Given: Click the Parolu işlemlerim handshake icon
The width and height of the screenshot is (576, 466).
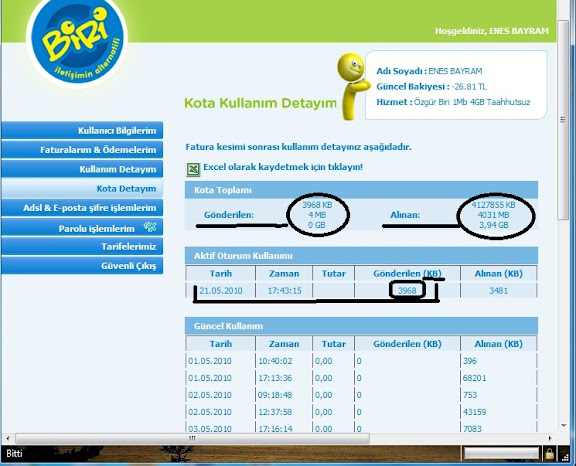Looking at the screenshot, I should pos(150,227).
